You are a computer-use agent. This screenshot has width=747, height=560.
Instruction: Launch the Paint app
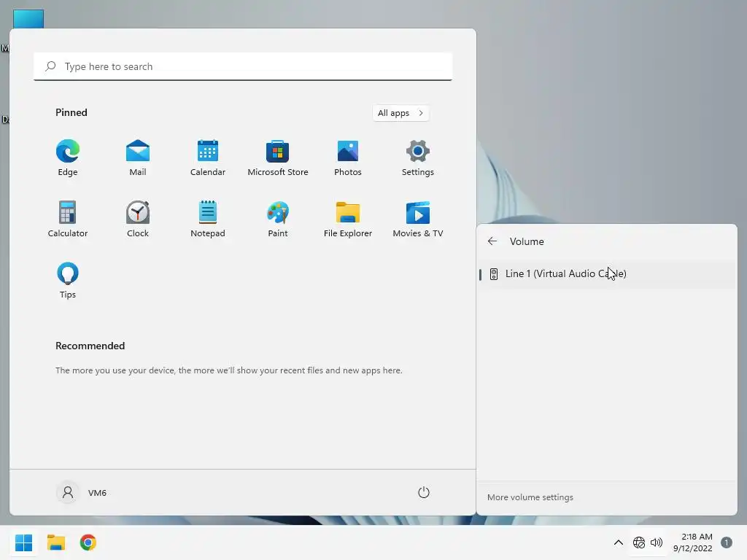[x=278, y=219]
